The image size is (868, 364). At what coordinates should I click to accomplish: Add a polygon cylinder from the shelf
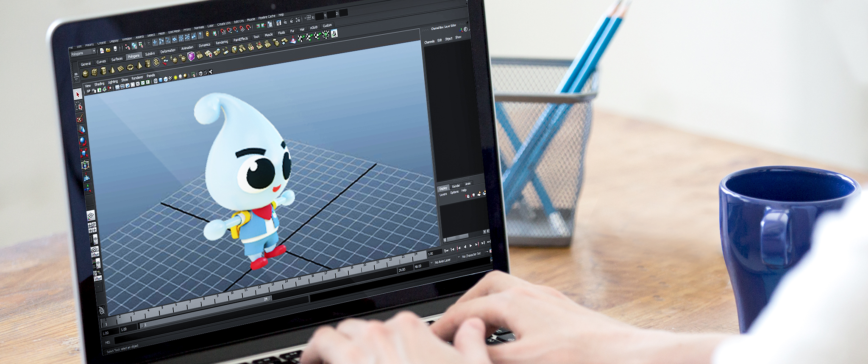tap(103, 71)
